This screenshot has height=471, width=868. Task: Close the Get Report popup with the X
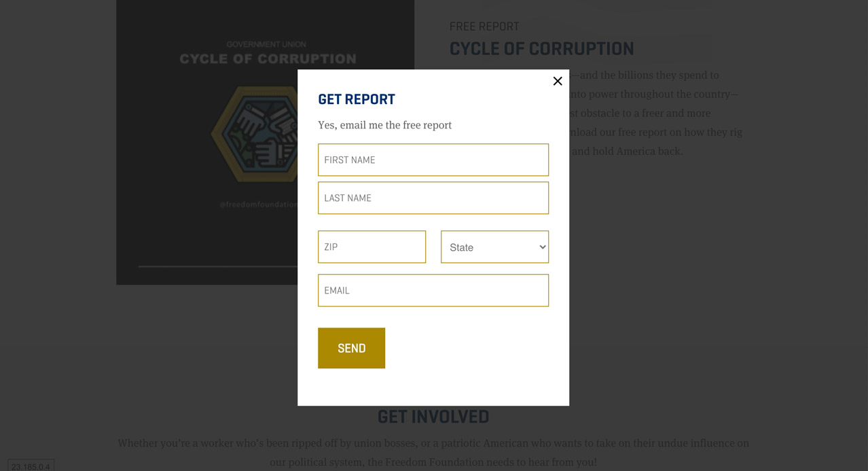558,81
